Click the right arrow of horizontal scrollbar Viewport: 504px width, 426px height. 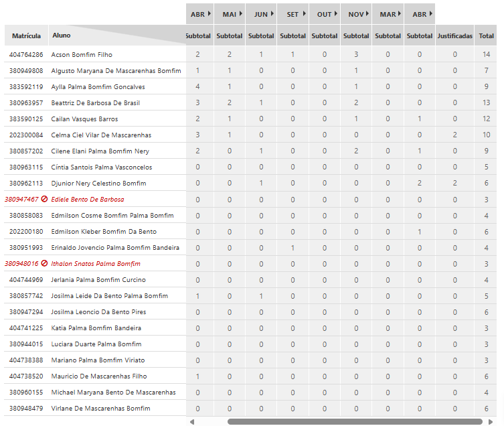tap(491, 422)
